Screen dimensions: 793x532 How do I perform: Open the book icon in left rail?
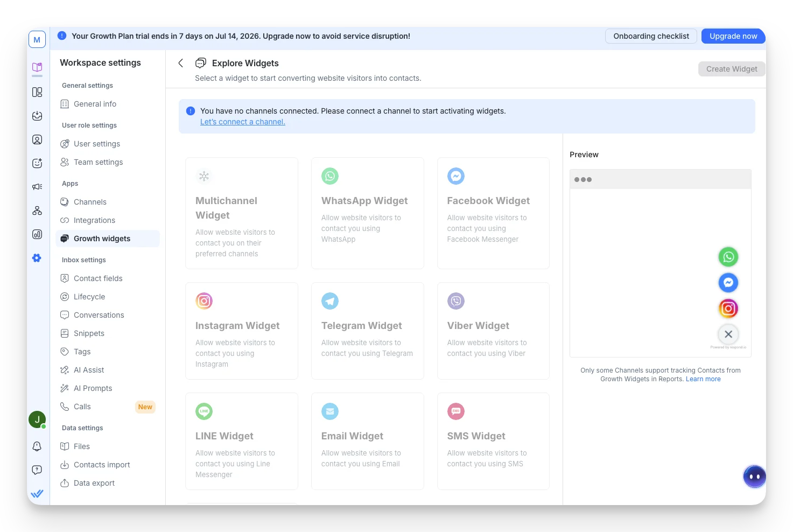(37, 67)
